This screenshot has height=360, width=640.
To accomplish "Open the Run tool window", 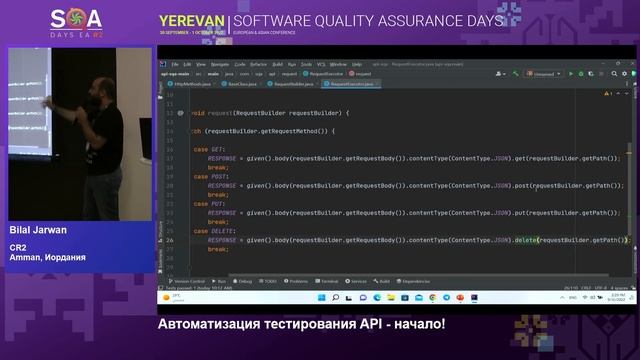I will point(219,281).
